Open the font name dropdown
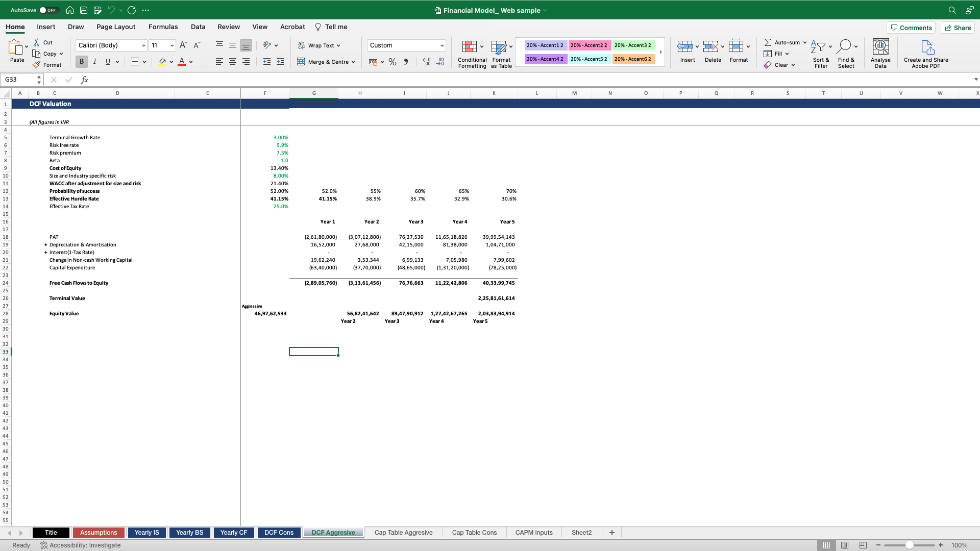Screen dimensions: 980x551 pos(143,45)
